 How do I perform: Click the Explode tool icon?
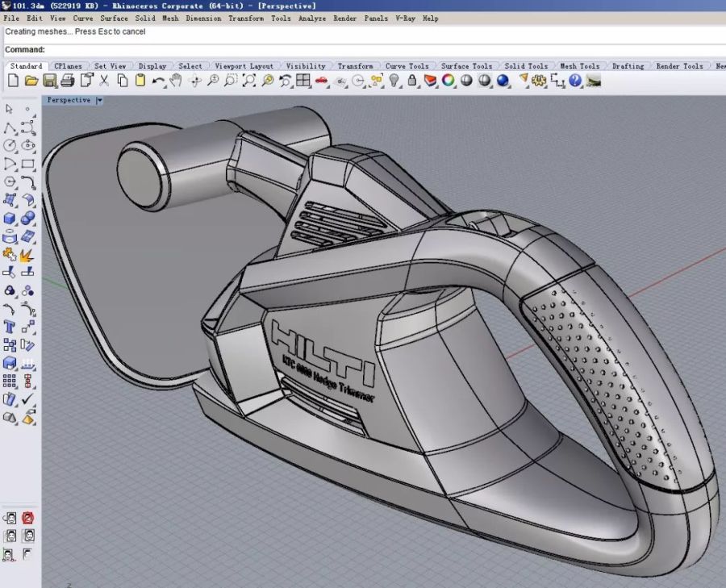[x=27, y=256]
